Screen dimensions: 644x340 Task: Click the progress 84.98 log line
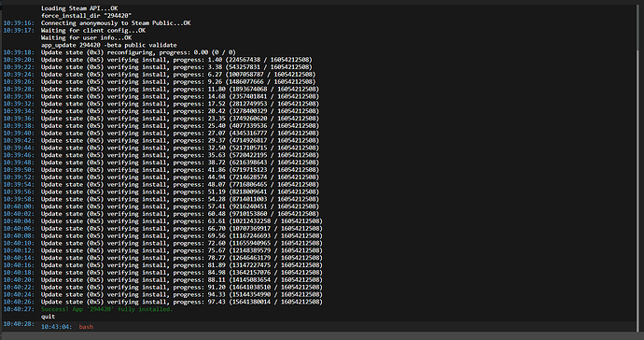182,273
